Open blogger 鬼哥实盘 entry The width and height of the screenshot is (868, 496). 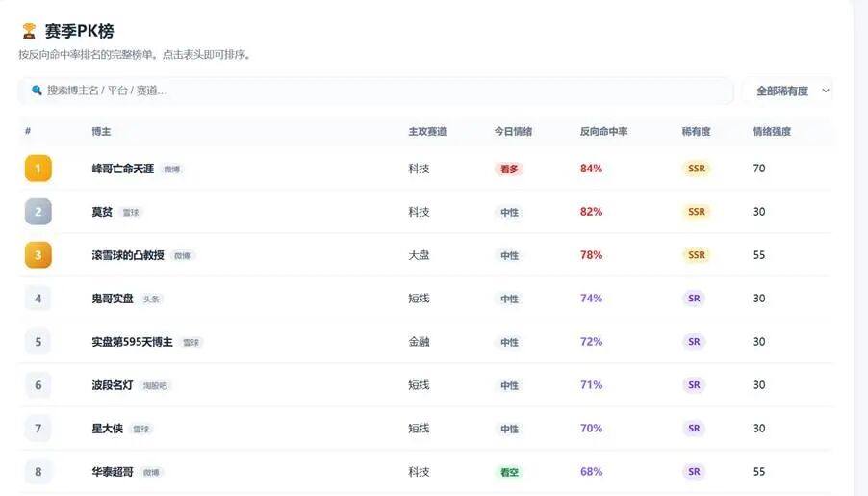(113, 299)
